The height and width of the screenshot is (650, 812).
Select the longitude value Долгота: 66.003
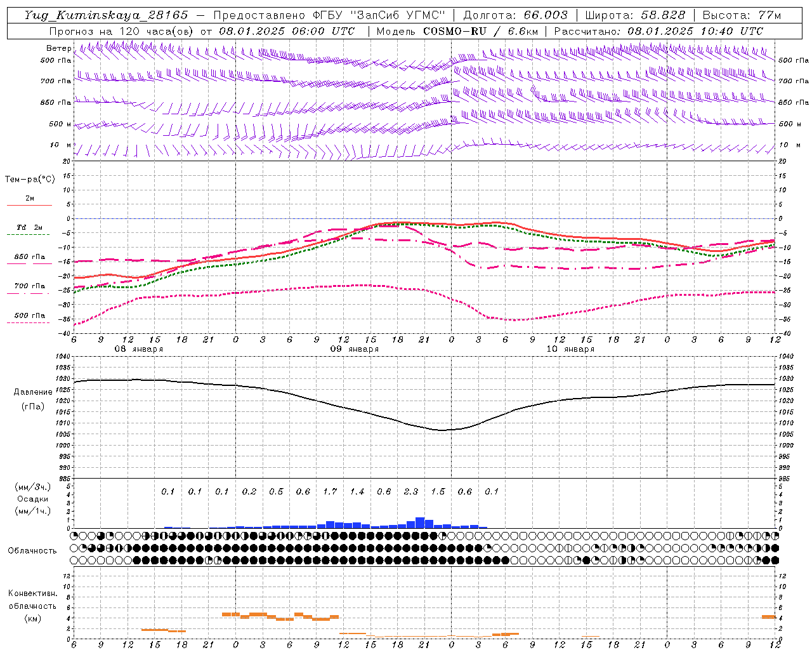click(x=515, y=15)
